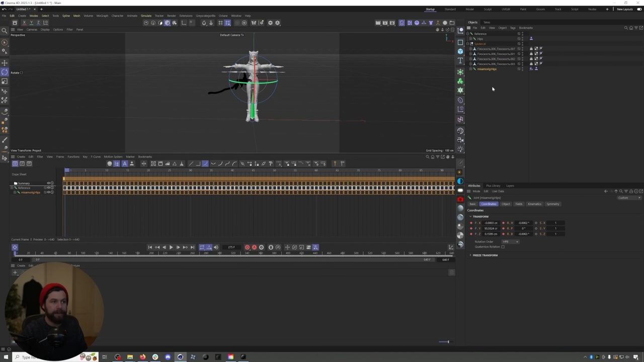The width and height of the screenshot is (644, 362).
Task: Collapse the Spidercat object hierarchy
Action: (468, 44)
